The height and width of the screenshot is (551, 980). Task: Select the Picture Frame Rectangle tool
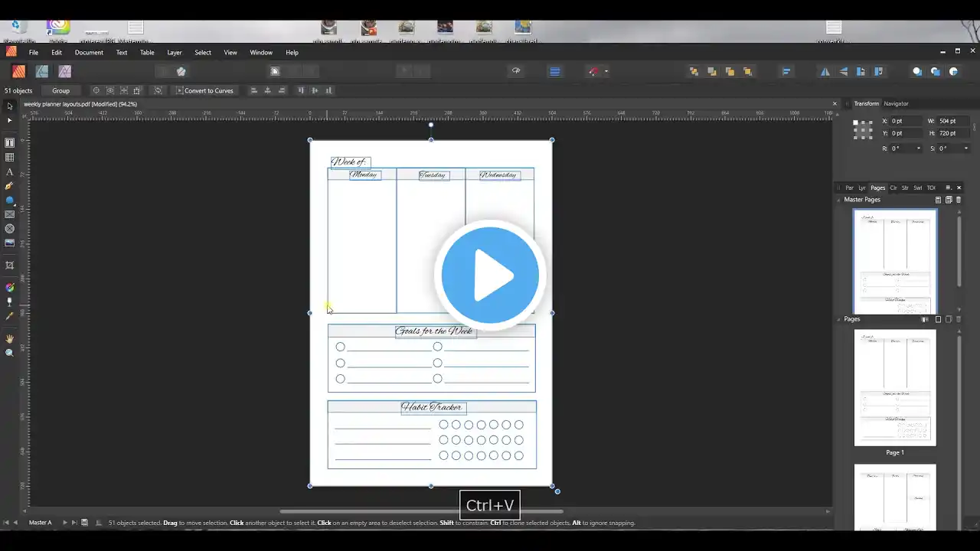tap(10, 215)
